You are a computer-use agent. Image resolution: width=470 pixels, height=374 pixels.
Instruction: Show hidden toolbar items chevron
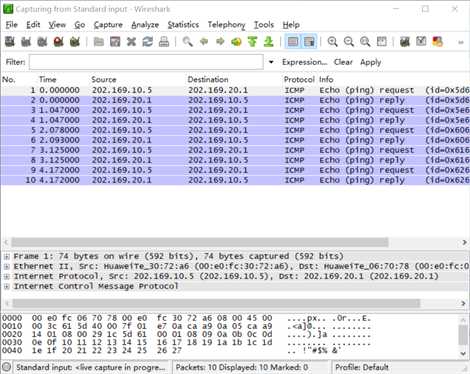click(x=461, y=42)
